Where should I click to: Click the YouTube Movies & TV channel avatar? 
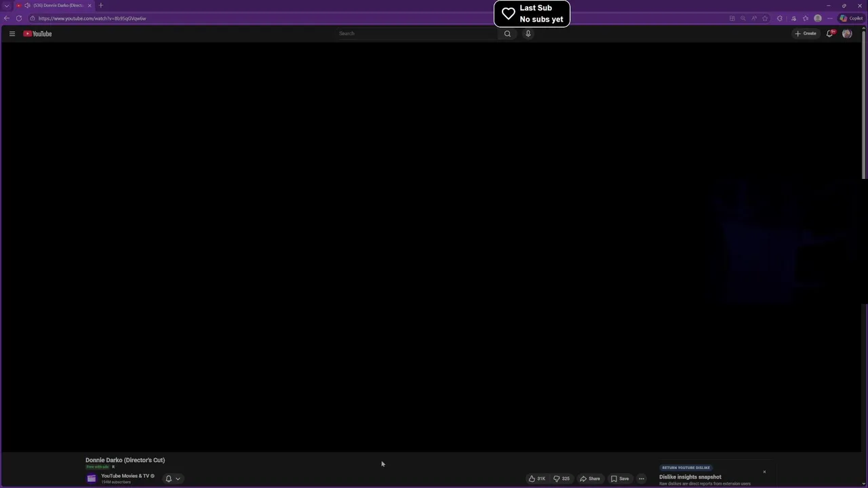[x=92, y=479]
